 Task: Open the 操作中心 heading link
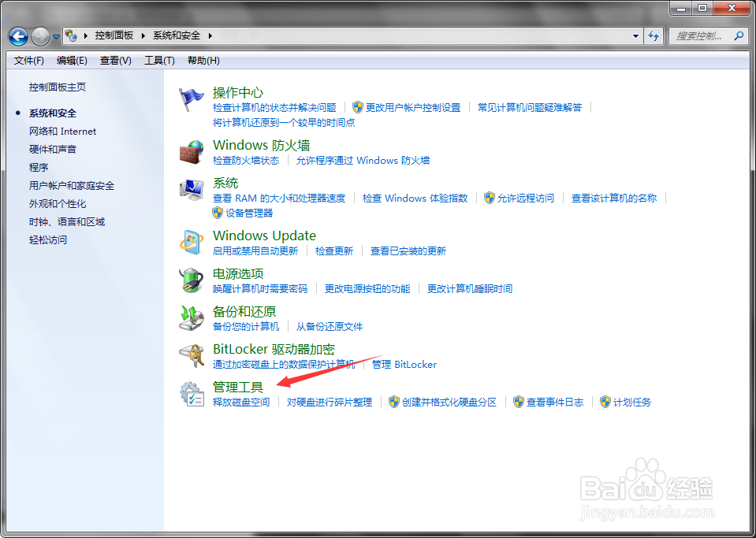click(238, 92)
